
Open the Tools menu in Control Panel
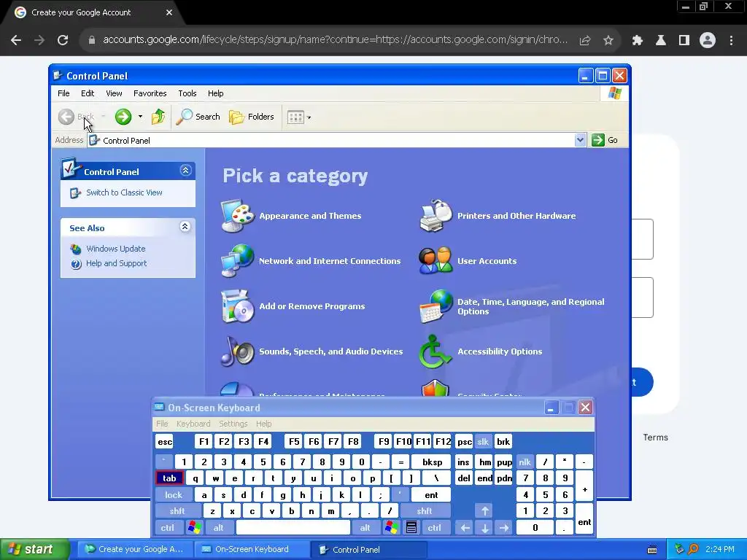187,93
